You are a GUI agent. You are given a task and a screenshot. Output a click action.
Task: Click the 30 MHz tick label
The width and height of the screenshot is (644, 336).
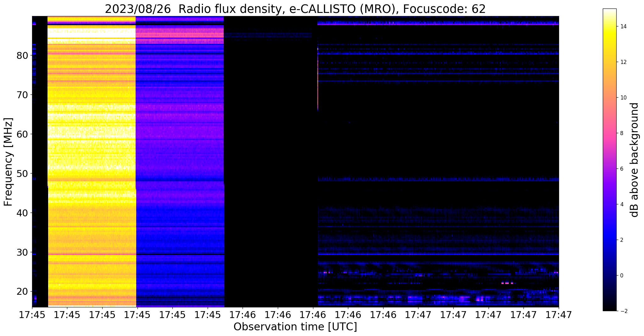tap(22, 252)
